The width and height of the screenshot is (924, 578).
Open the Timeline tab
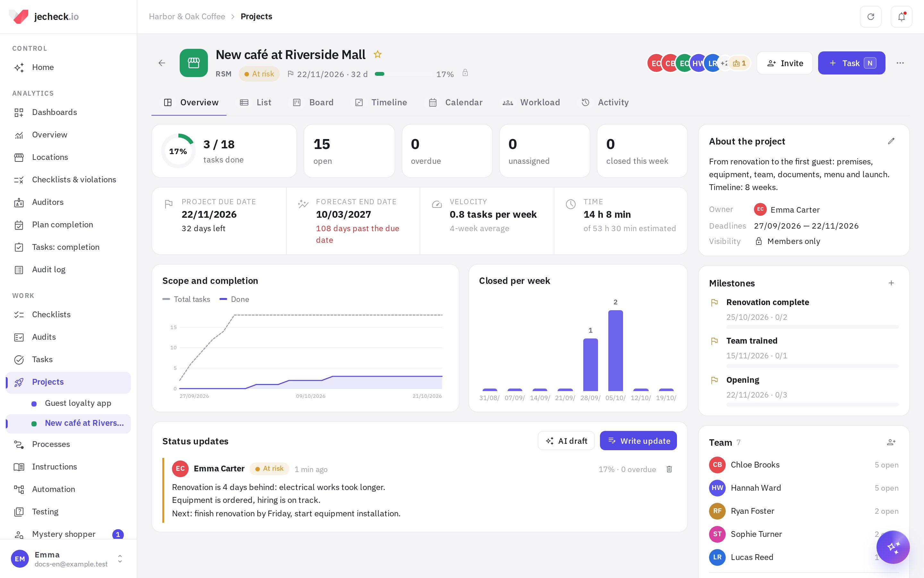click(381, 102)
